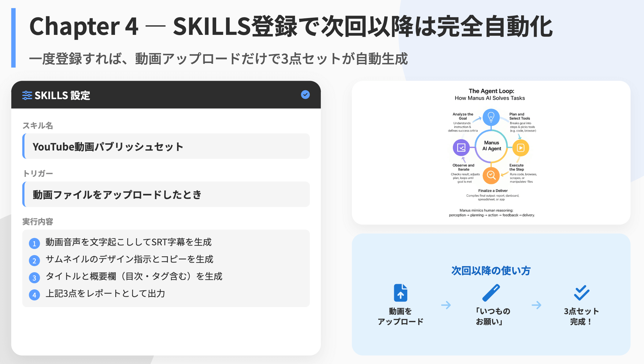Click the double checkmark icon above 3点セット完成

[581, 293]
